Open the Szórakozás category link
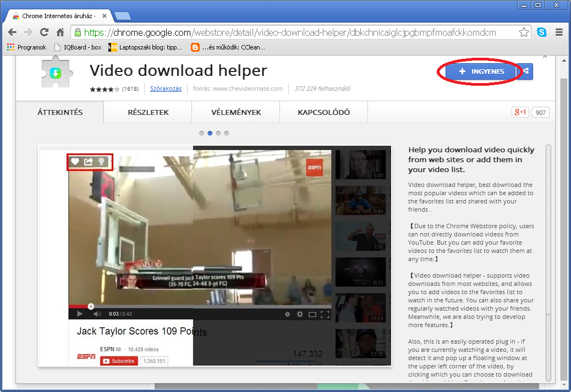Viewport: 571px width, 392px height. (x=166, y=89)
